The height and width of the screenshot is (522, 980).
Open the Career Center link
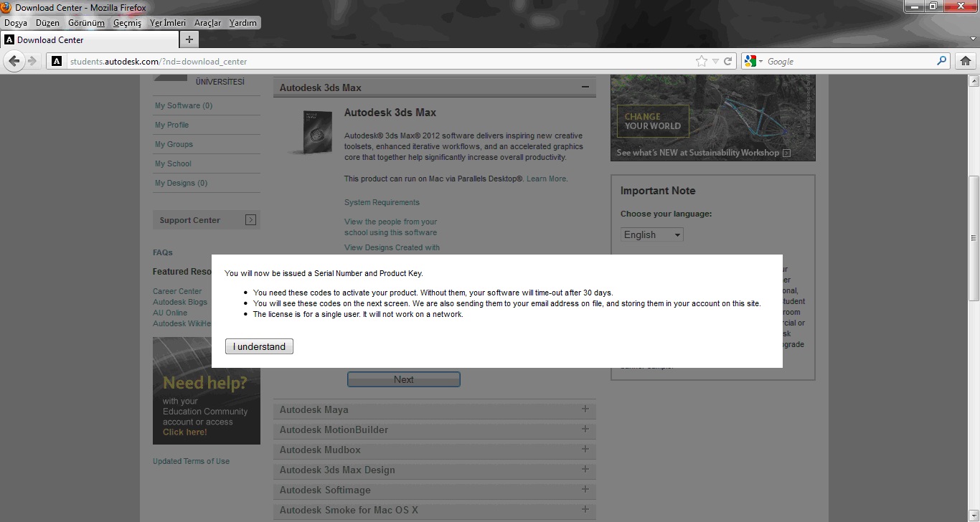click(x=177, y=291)
